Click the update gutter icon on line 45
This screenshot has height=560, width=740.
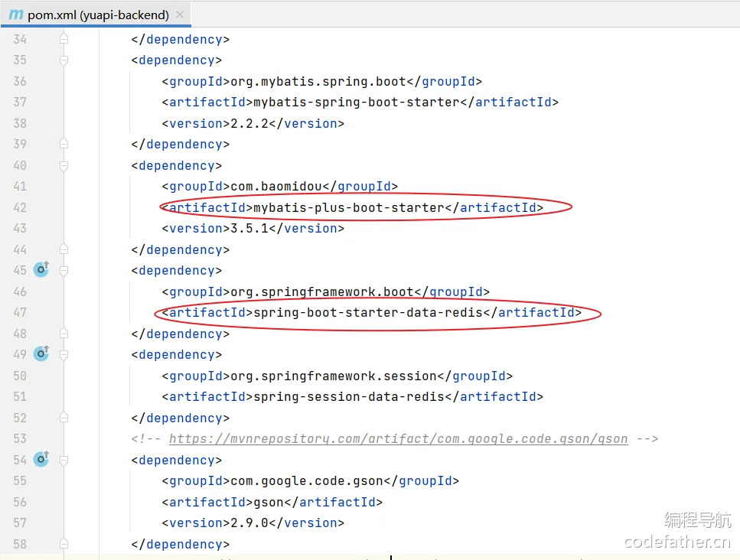[x=41, y=269]
